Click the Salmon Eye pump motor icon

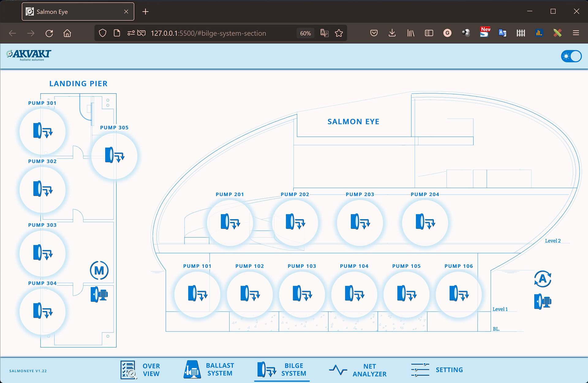(542, 301)
